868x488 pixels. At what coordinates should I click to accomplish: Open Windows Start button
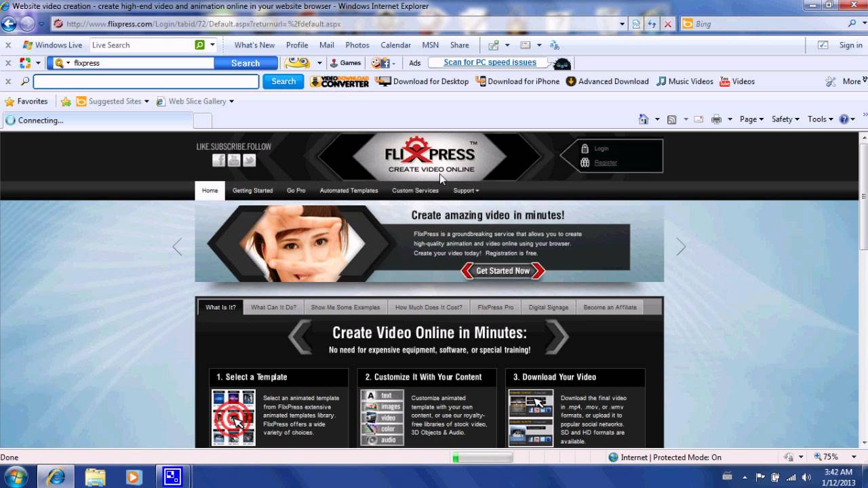pyautogui.click(x=14, y=476)
